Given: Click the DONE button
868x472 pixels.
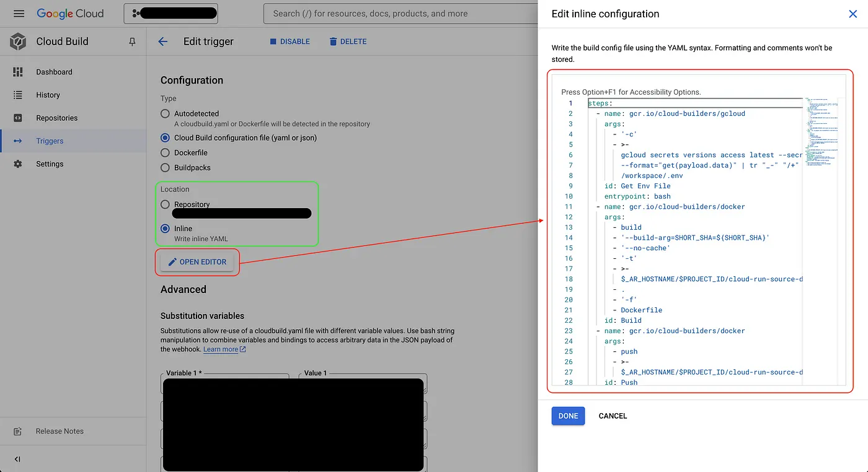Looking at the screenshot, I should (x=568, y=416).
